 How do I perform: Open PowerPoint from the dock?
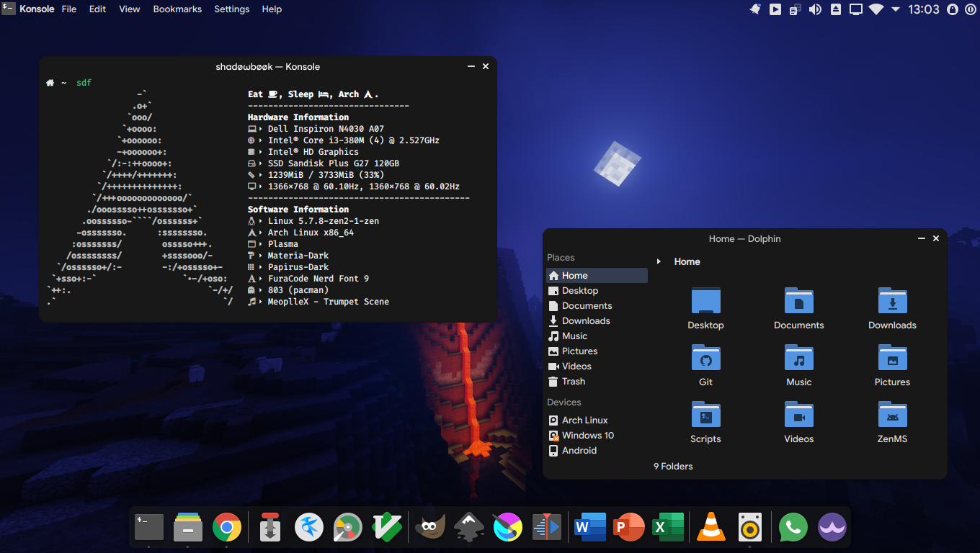pyautogui.click(x=629, y=528)
